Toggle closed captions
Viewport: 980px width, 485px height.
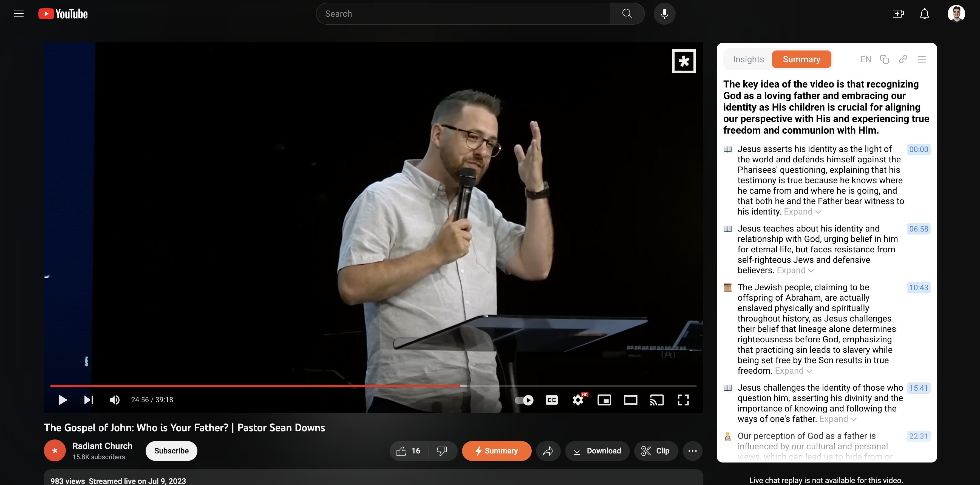click(x=551, y=400)
